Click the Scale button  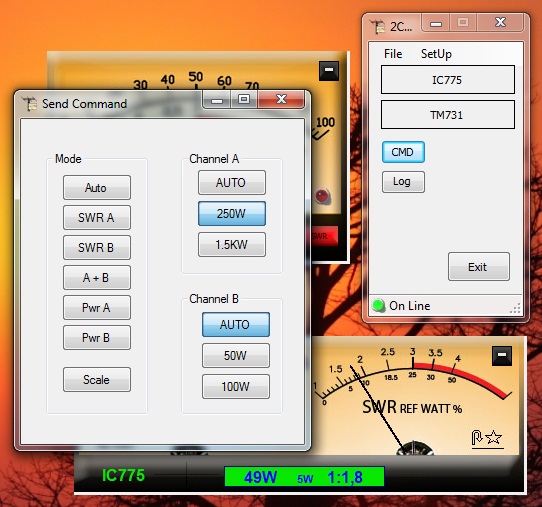pos(97,379)
